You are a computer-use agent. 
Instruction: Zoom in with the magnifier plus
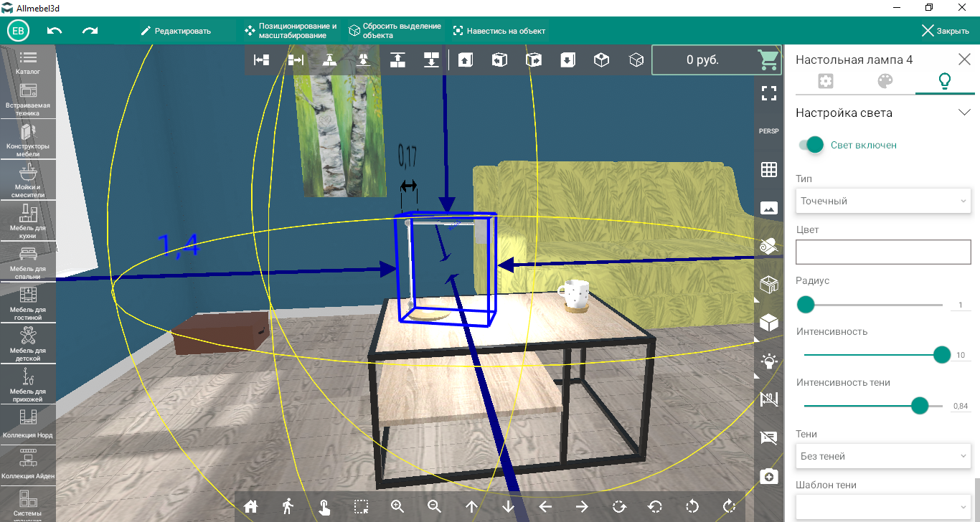398,506
